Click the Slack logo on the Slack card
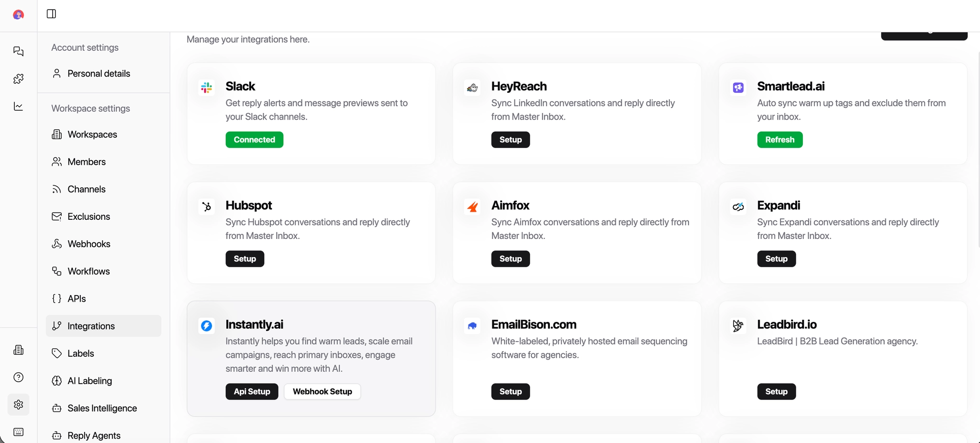The width and height of the screenshot is (980, 443). [206, 87]
